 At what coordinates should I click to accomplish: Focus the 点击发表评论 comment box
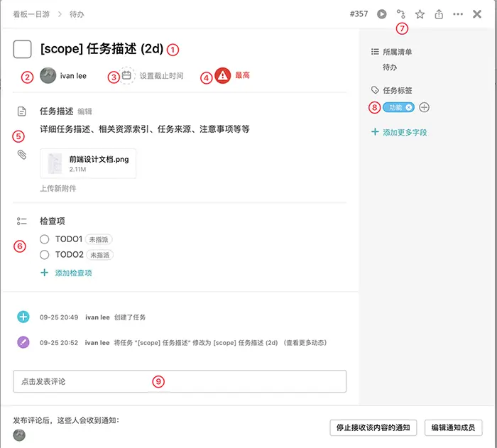[x=180, y=381]
